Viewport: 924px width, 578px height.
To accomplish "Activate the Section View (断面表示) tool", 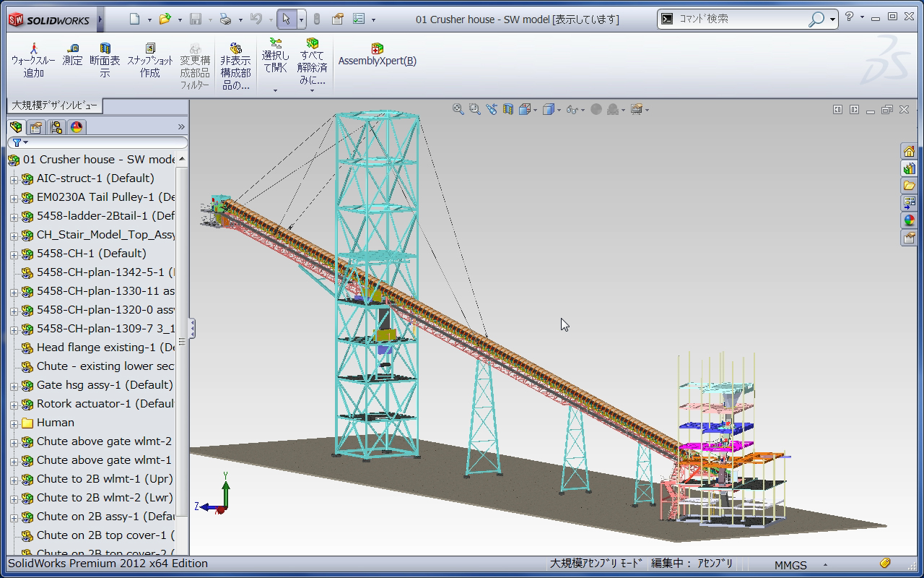I will (105, 61).
